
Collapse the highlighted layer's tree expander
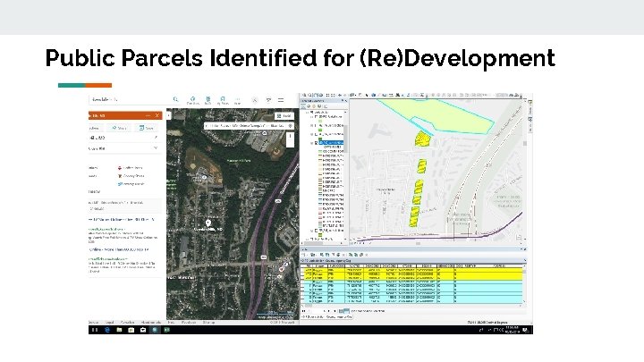312,143
